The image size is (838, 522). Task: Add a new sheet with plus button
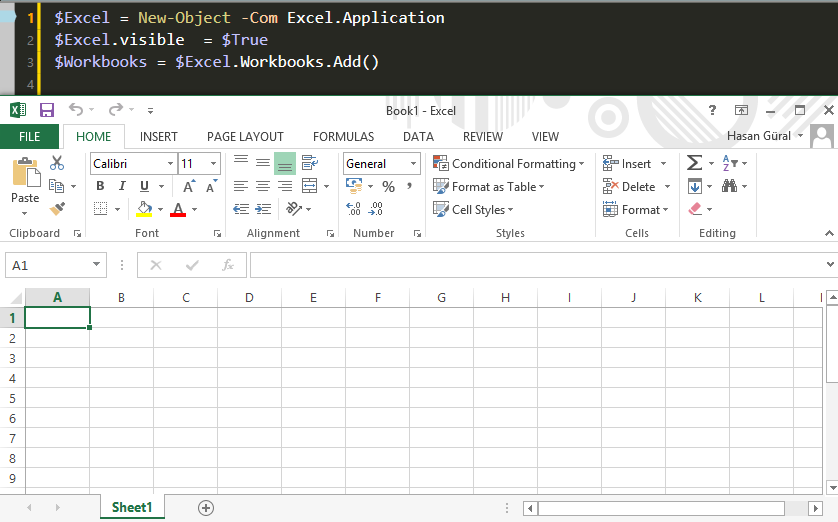[x=206, y=508]
